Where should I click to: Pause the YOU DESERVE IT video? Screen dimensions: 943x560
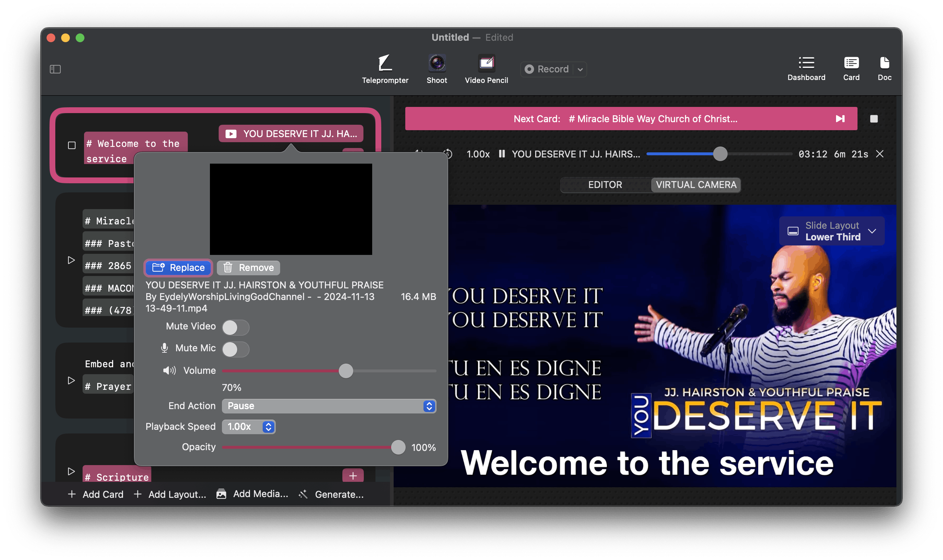coord(501,153)
